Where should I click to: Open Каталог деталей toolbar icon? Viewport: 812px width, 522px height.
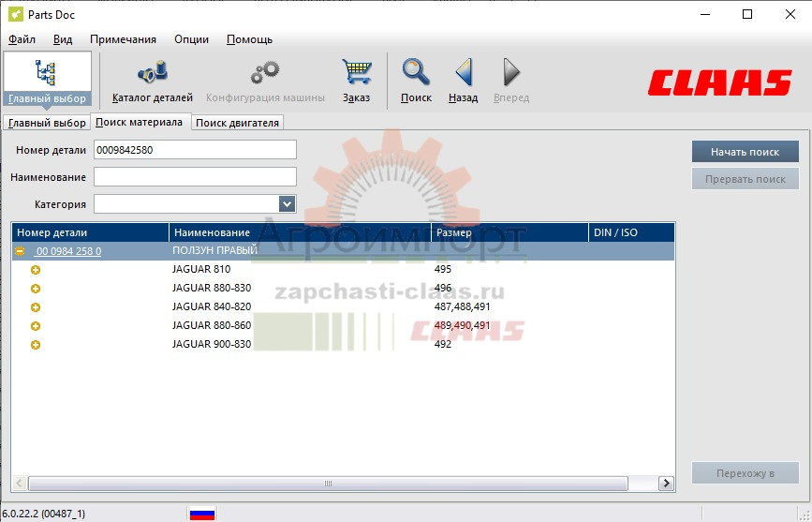pos(153,71)
